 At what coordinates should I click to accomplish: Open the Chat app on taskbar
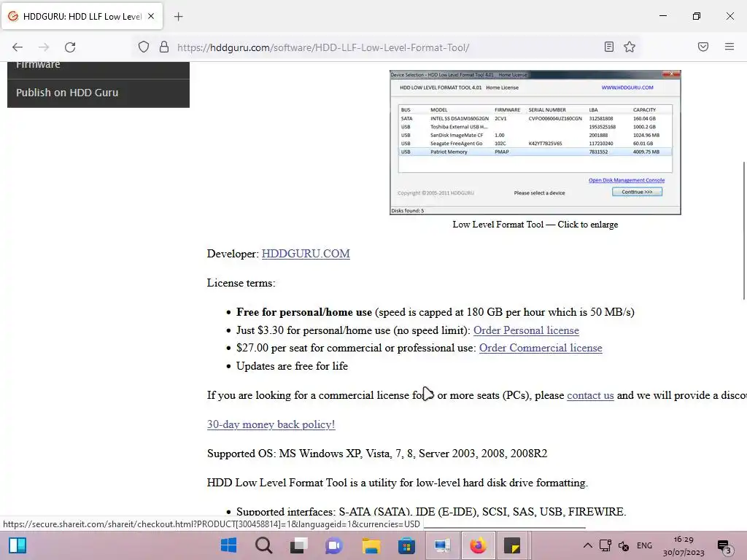pos(334,545)
